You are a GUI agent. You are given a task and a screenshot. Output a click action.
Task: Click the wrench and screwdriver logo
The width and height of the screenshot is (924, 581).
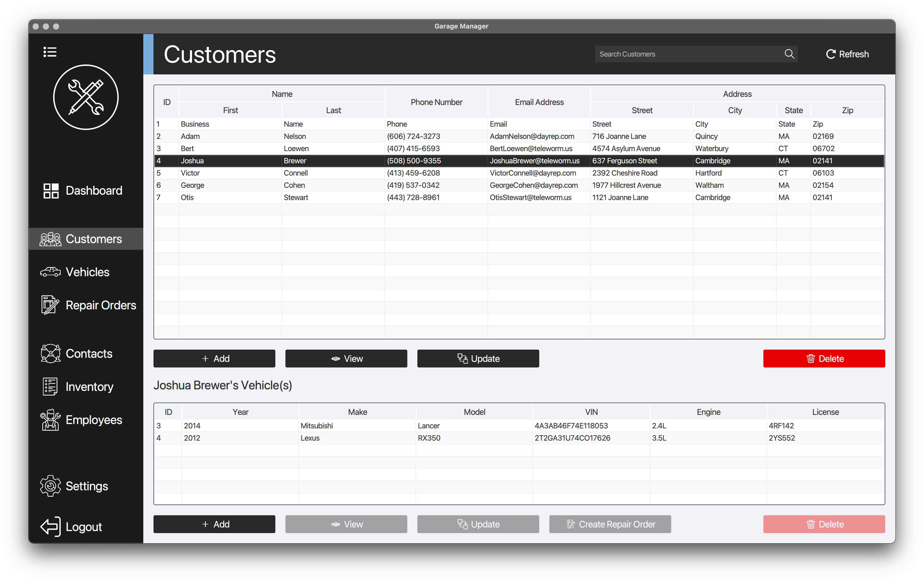(x=86, y=97)
